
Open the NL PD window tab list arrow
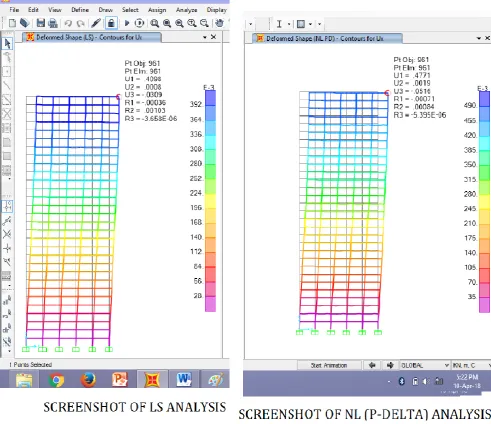(x=479, y=38)
